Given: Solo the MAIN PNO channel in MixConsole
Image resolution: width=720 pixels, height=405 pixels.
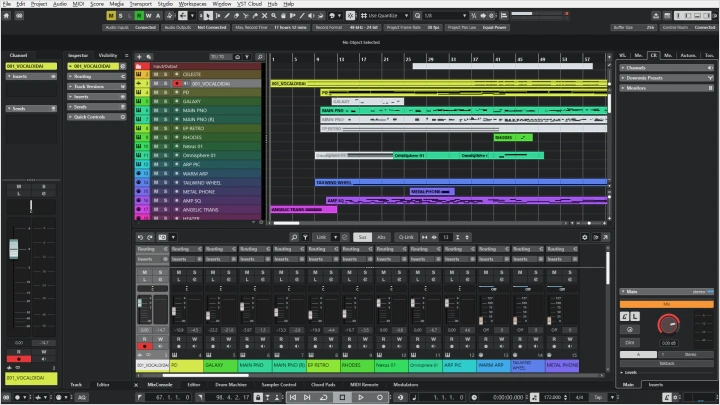Looking at the screenshot, I should pos(263,272).
